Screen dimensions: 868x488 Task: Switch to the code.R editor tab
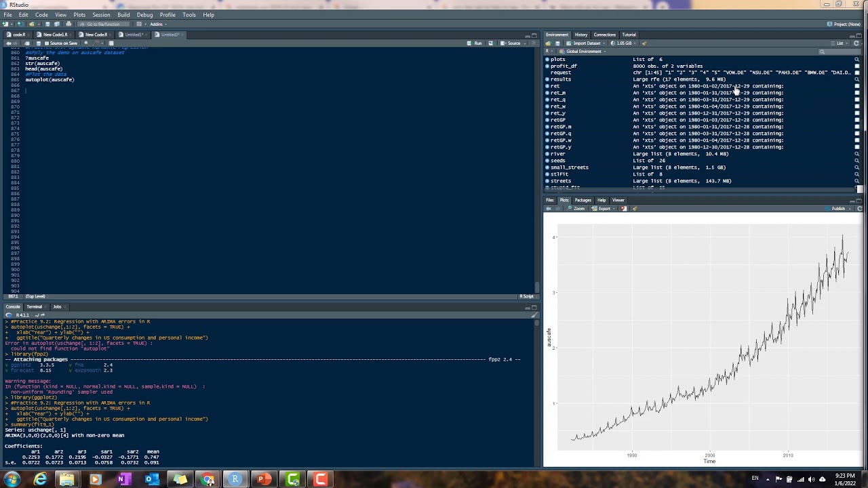19,35
